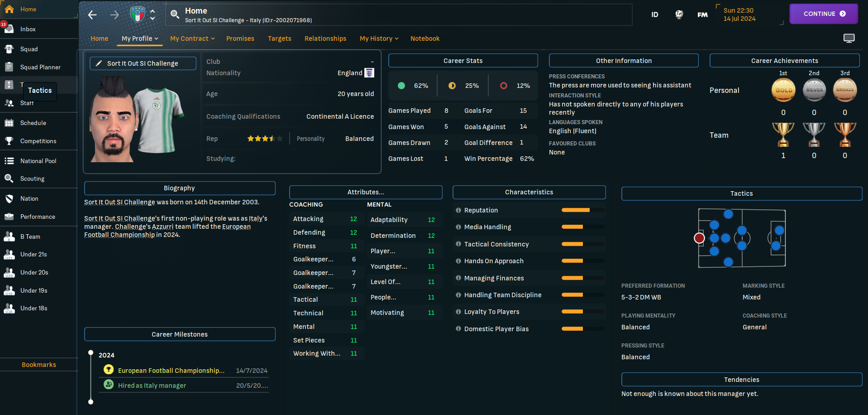Click the Career Milestones panel header

point(180,334)
